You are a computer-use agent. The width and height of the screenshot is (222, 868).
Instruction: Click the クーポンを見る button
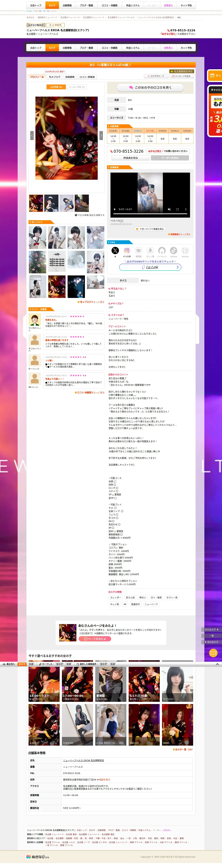coord(170,158)
